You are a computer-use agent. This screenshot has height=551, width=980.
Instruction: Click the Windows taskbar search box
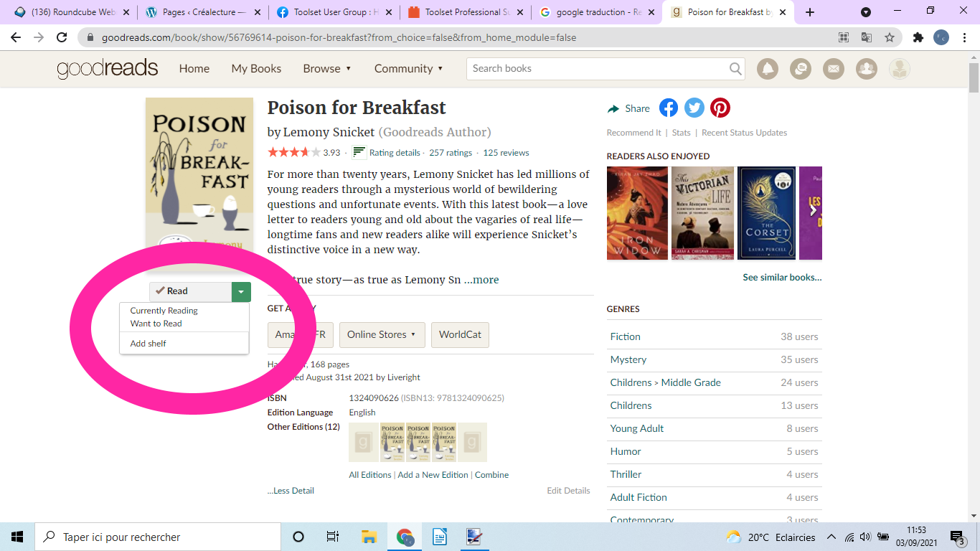(x=157, y=537)
